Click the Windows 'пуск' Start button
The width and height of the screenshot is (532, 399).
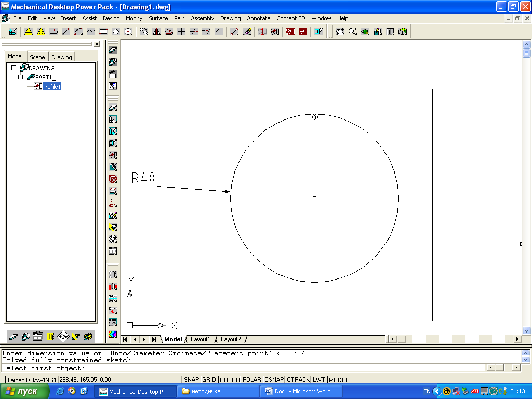[x=23, y=392]
